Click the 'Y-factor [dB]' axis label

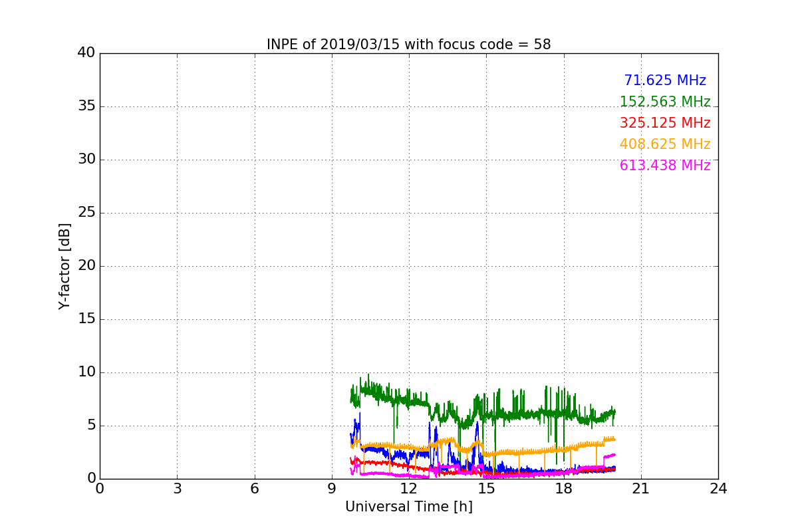pyautogui.click(x=65, y=266)
